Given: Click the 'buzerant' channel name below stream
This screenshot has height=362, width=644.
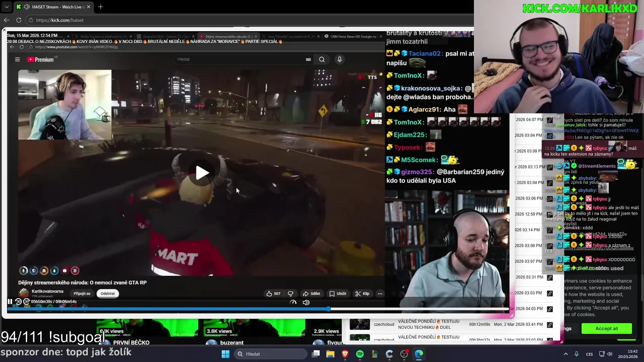Looking at the screenshot, I should tap(232, 343).
